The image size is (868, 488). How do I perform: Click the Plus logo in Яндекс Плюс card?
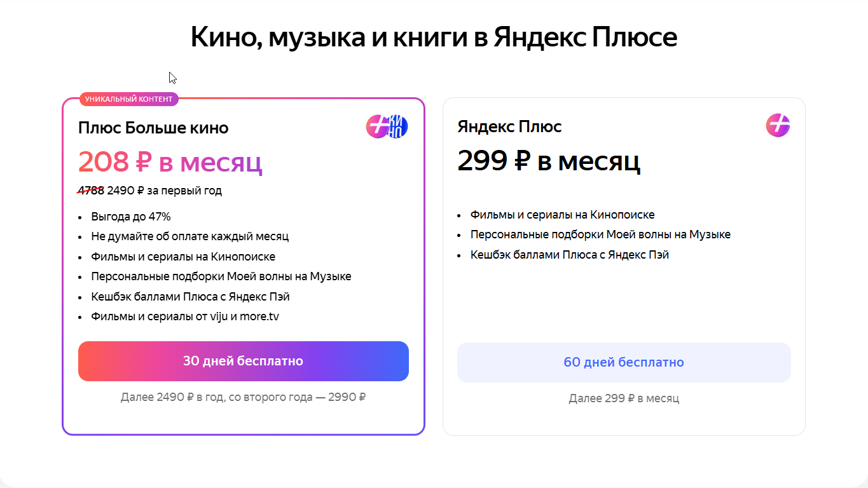(777, 125)
